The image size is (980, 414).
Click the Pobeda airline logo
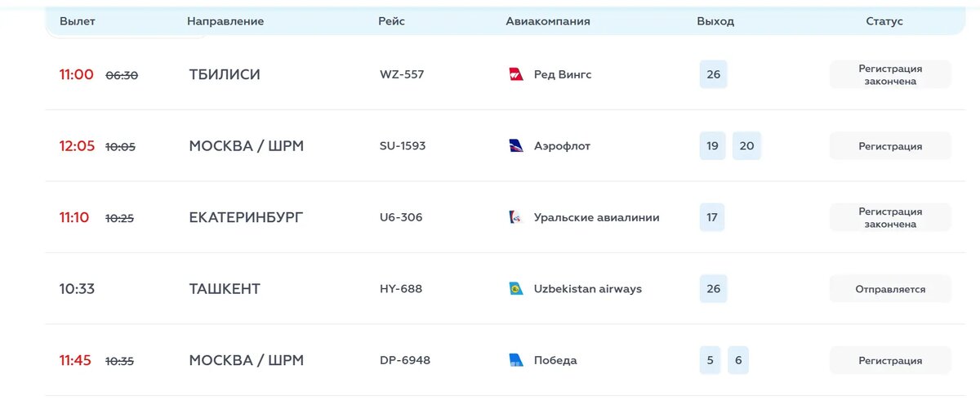point(516,360)
